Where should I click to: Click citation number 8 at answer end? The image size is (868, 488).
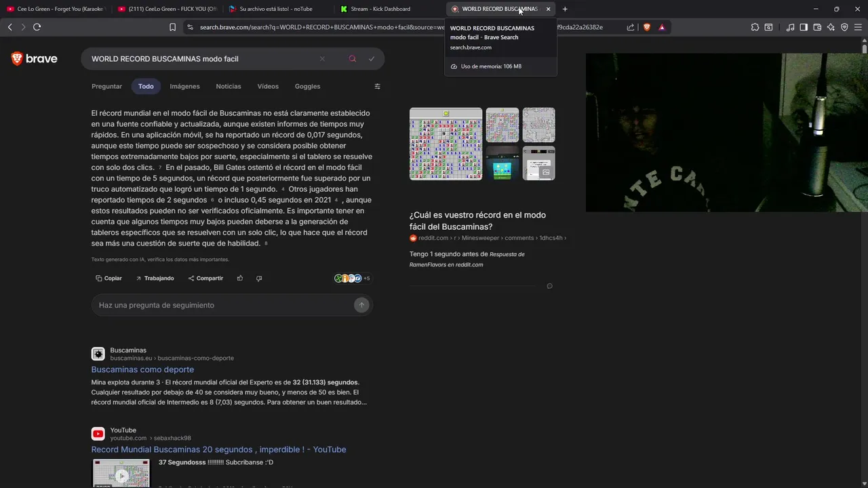click(266, 243)
